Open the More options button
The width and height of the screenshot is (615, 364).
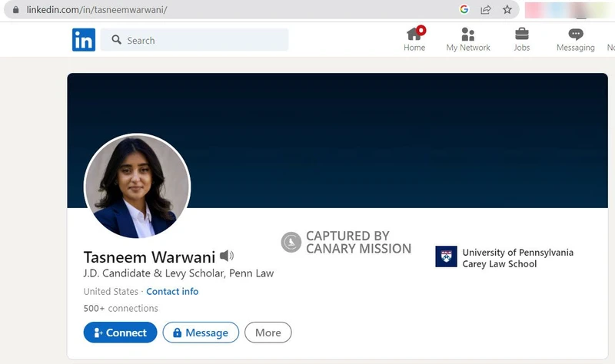point(268,333)
